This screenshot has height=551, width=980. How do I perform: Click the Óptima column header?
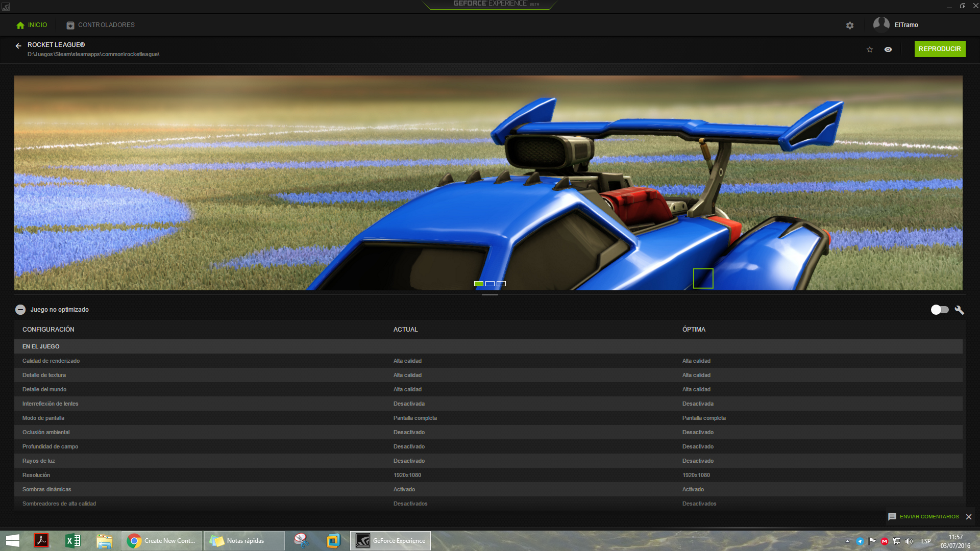694,330
